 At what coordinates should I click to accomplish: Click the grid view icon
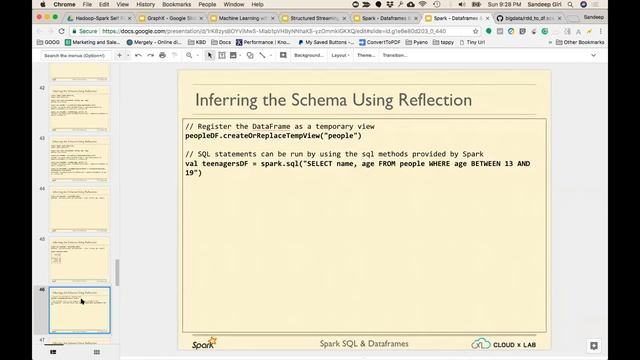[x=97, y=352]
